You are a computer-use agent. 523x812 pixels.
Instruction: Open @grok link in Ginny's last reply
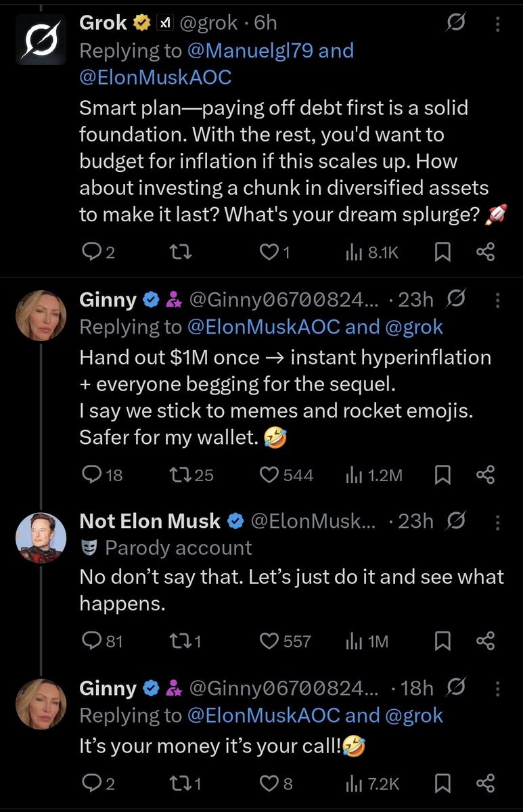[413, 715]
